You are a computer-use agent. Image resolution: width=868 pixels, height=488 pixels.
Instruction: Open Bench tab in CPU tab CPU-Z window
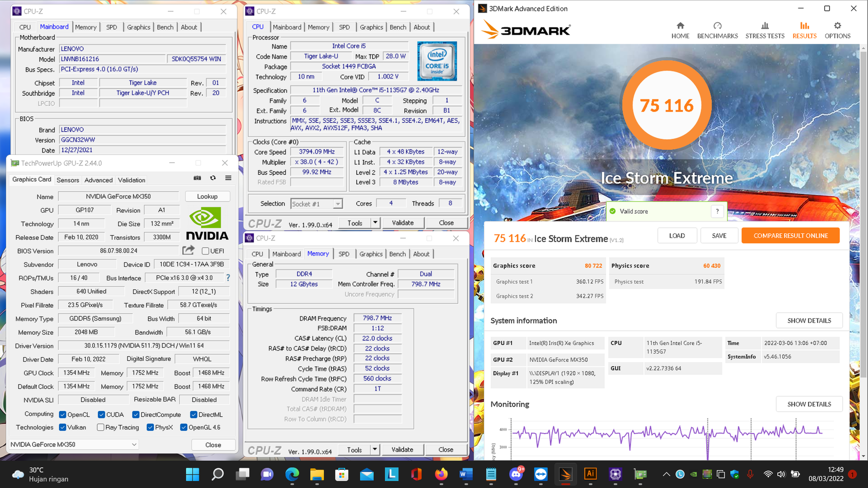click(x=398, y=27)
